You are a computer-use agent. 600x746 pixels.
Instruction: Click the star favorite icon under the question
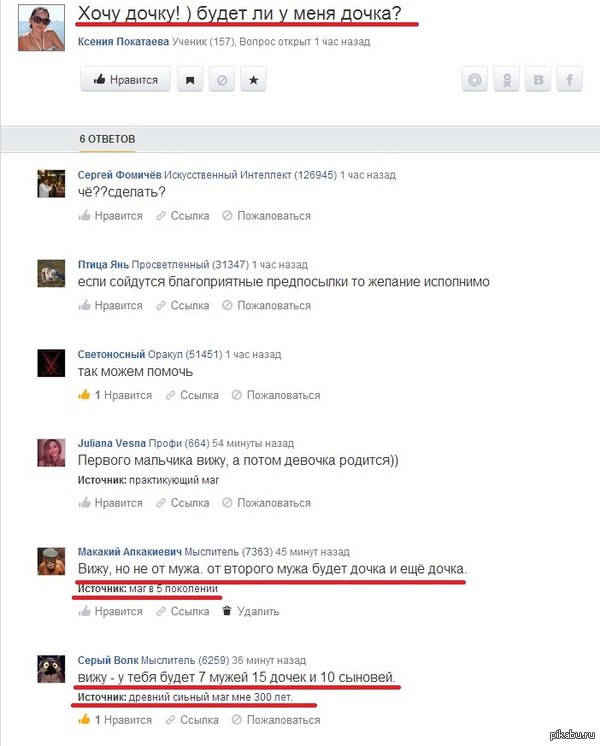(254, 79)
